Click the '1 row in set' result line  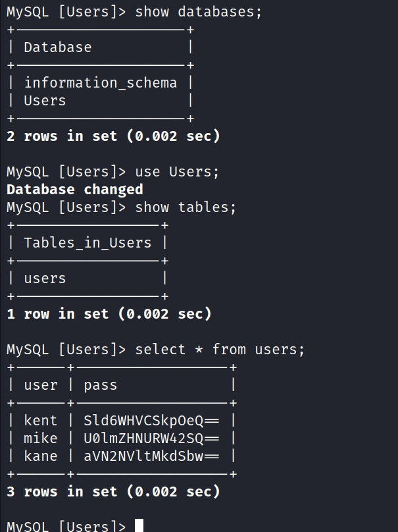(x=109, y=314)
